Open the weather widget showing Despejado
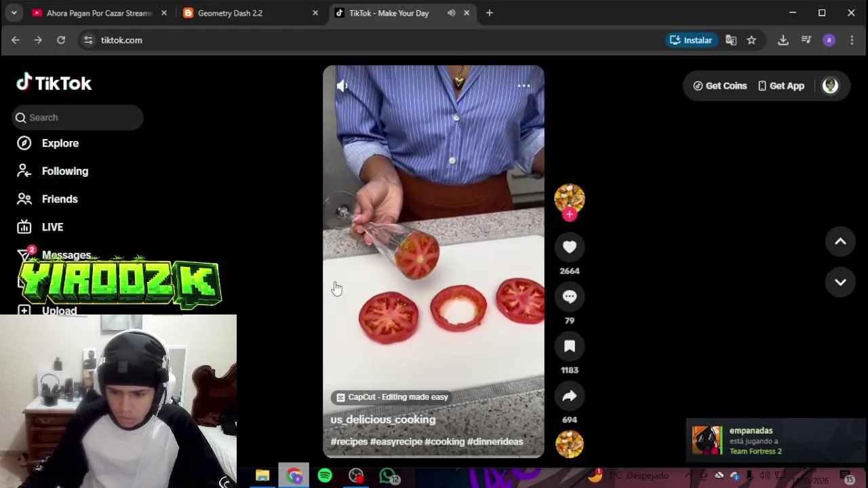Image resolution: width=868 pixels, height=488 pixels. pyautogui.click(x=629, y=476)
